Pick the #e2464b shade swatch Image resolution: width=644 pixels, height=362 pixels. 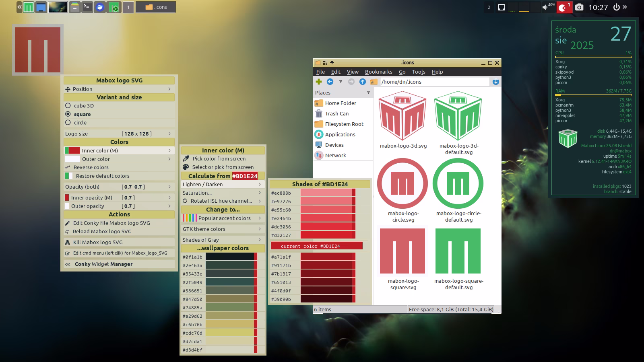click(327, 218)
